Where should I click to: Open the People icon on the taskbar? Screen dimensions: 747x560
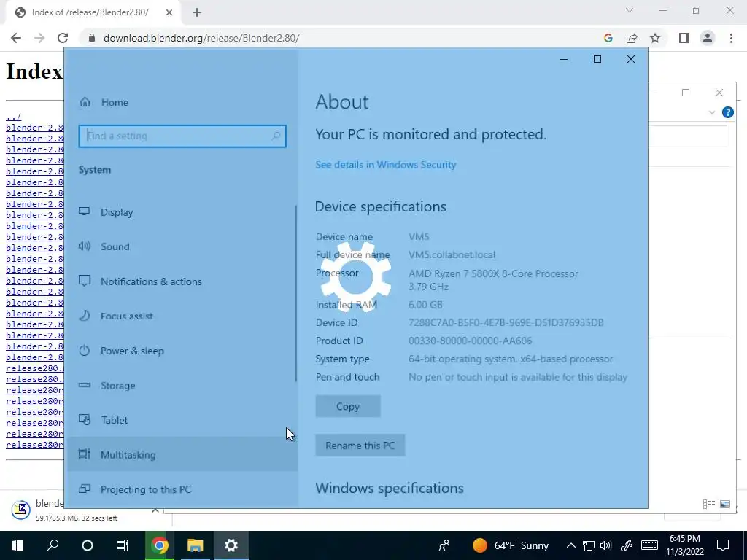[x=444, y=545]
